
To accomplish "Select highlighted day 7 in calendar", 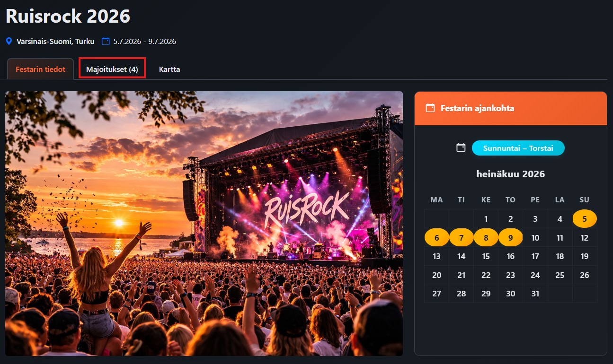I will point(461,238).
